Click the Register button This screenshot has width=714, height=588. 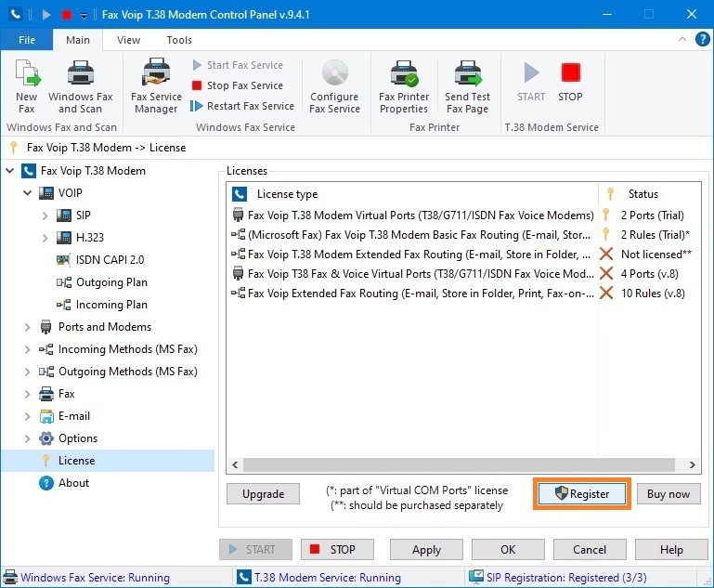tap(582, 494)
